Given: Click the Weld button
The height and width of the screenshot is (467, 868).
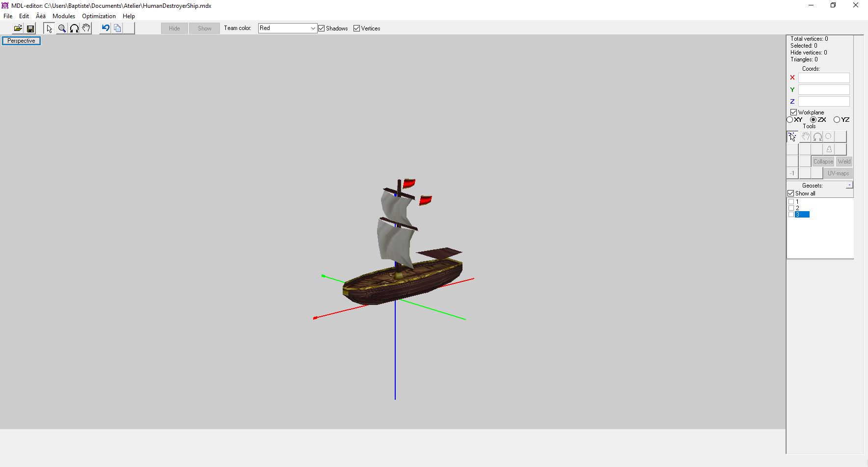Looking at the screenshot, I should coord(844,162).
